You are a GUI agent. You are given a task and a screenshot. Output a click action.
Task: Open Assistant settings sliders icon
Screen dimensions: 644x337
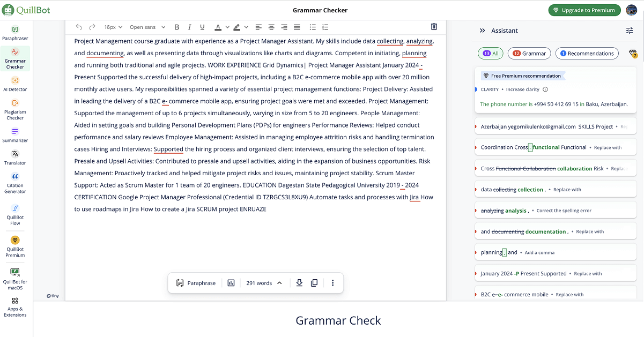(x=630, y=31)
